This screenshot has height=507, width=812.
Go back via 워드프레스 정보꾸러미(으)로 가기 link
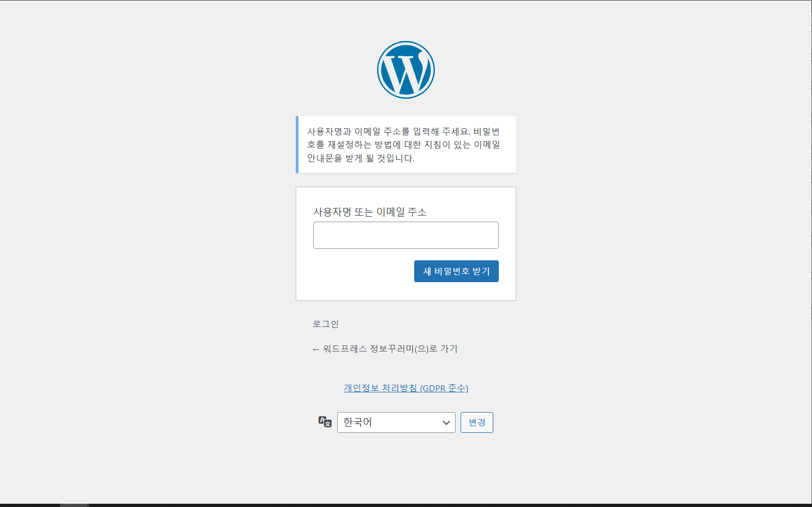coord(385,349)
